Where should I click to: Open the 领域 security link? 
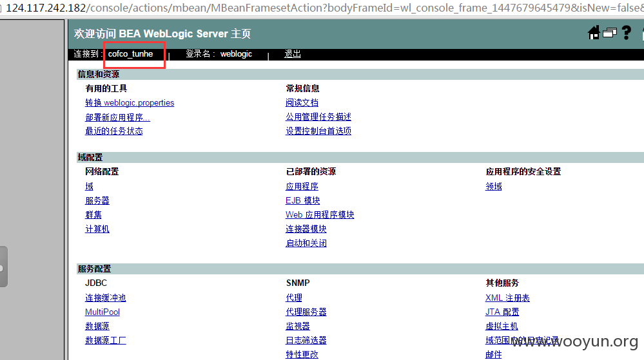tap(494, 186)
